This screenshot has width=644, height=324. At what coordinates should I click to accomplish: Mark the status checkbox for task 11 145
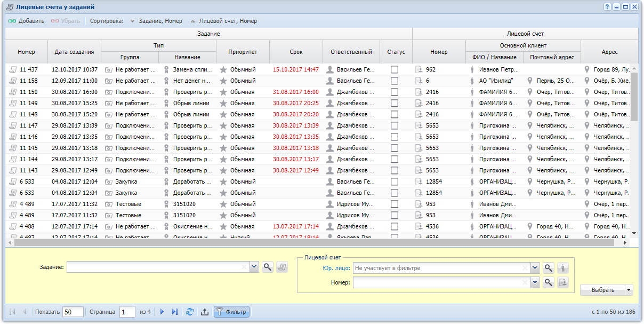pyautogui.click(x=395, y=148)
